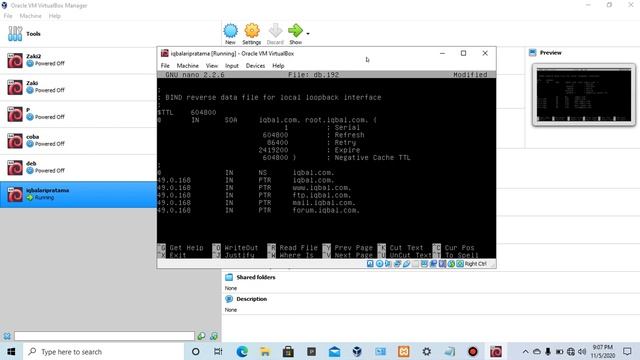640x360 pixels.
Task: Open Input menu of the VM window
Action: [232, 66]
